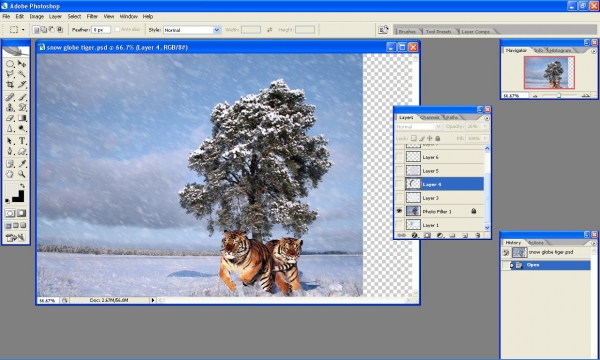The image size is (600, 360).
Task: Select the Sharpen tool
Action: (x=10, y=129)
